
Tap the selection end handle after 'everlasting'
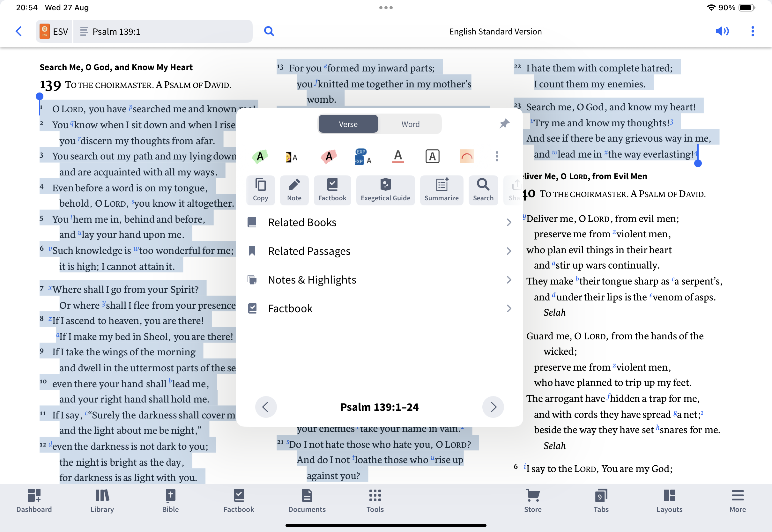(698, 163)
